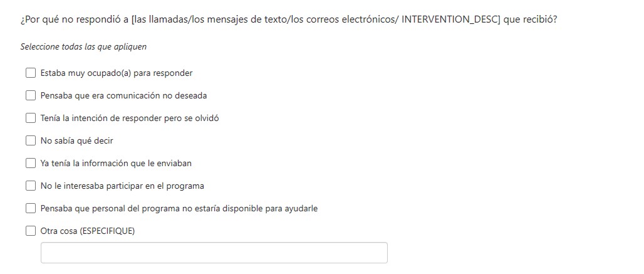Click the 'INTERVENTION_DESC' placeholder in the question
Image resolution: width=644 pixels, height=274 pixels.
tap(450, 19)
